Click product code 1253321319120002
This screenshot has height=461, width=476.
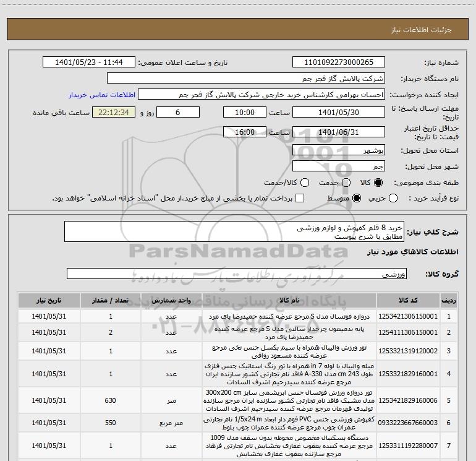(x=408, y=351)
